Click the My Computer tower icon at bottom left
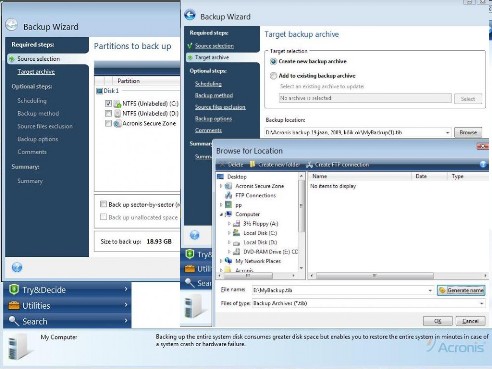This screenshot has height=369, width=492. [17, 347]
